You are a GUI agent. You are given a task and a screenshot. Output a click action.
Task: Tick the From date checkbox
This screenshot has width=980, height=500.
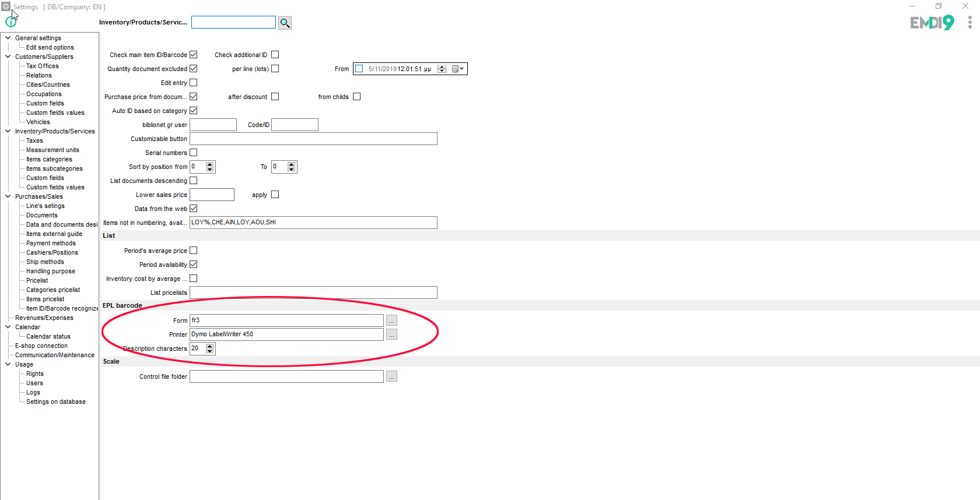pos(359,69)
